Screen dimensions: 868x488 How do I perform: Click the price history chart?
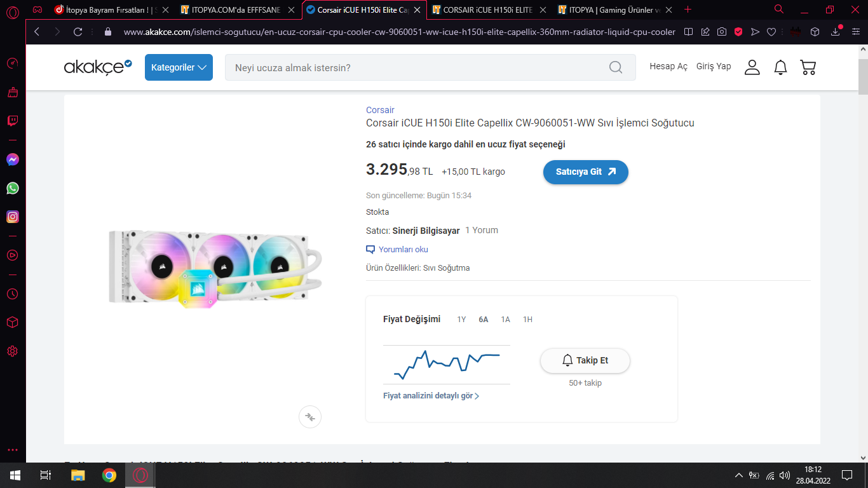click(x=447, y=364)
